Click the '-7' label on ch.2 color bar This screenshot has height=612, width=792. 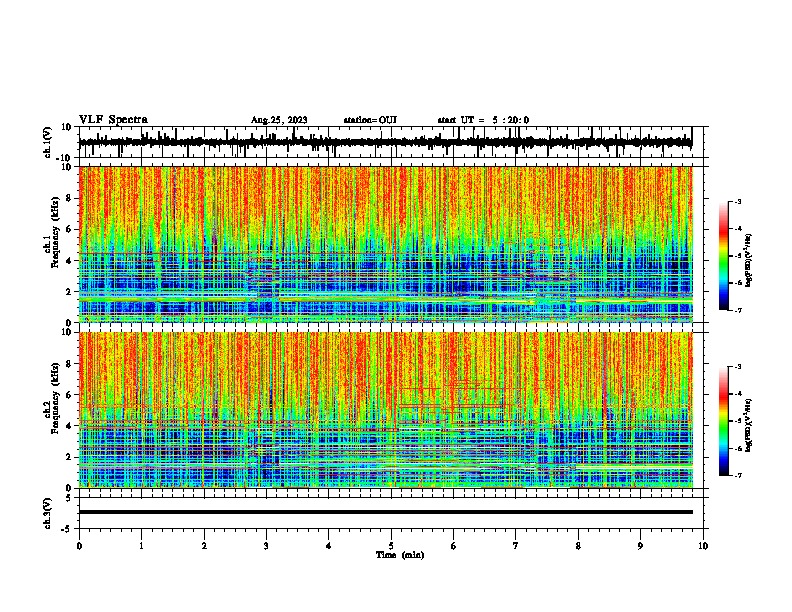(737, 475)
